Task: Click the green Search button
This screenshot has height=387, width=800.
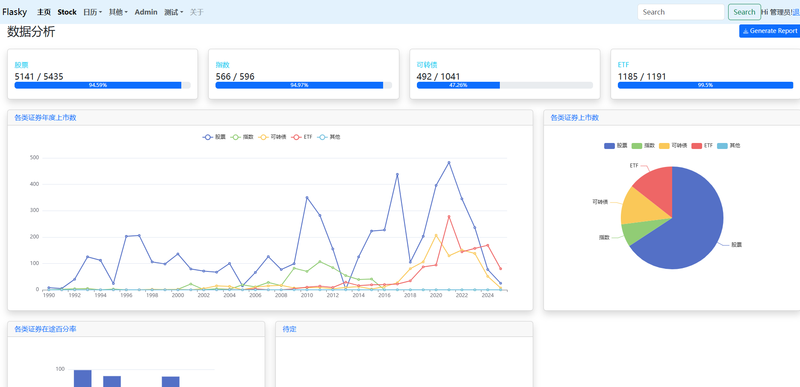Action: [744, 12]
